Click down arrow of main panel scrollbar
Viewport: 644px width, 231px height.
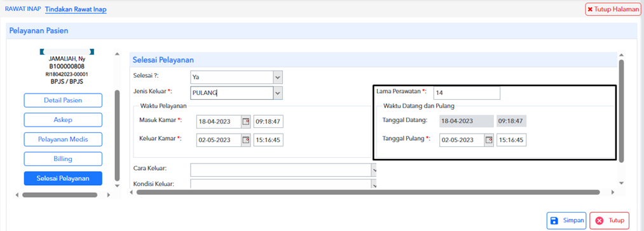[x=621, y=183]
